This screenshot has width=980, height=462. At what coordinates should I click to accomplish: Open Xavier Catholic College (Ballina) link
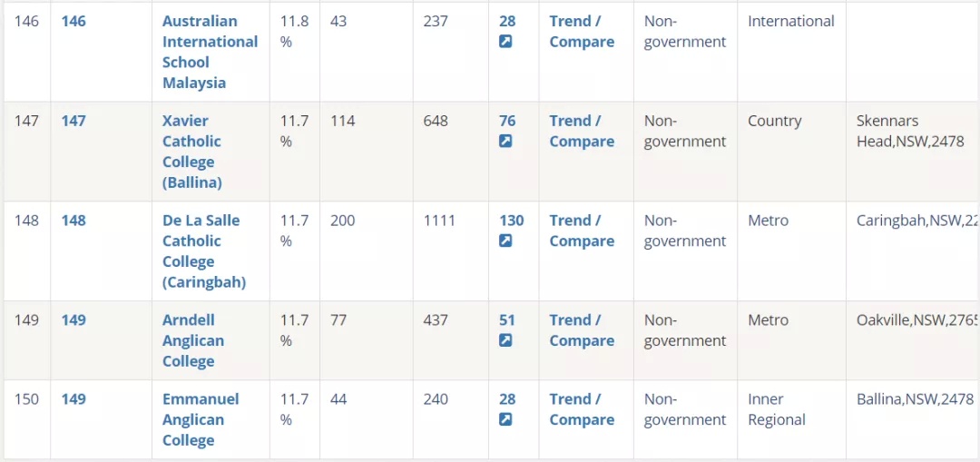(191, 152)
